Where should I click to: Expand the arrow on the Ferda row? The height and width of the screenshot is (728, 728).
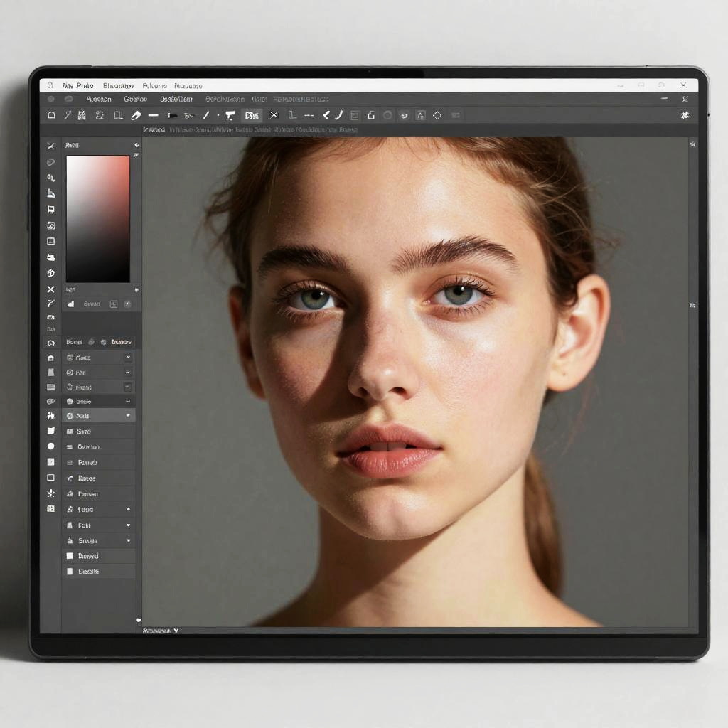coord(129,510)
